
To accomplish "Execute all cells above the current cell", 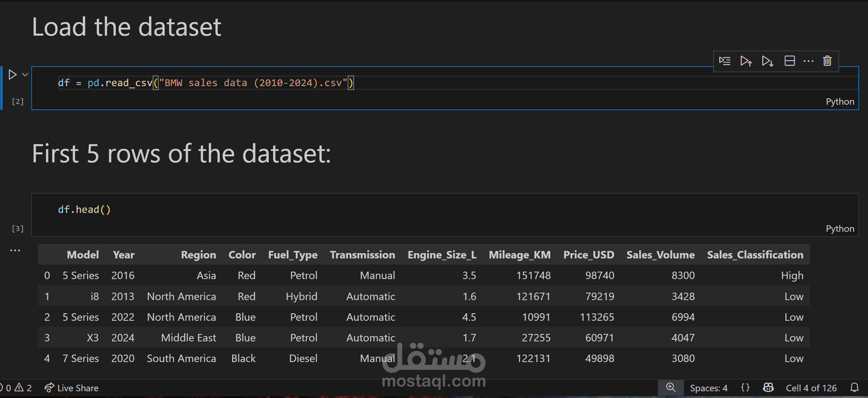I will 746,61.
